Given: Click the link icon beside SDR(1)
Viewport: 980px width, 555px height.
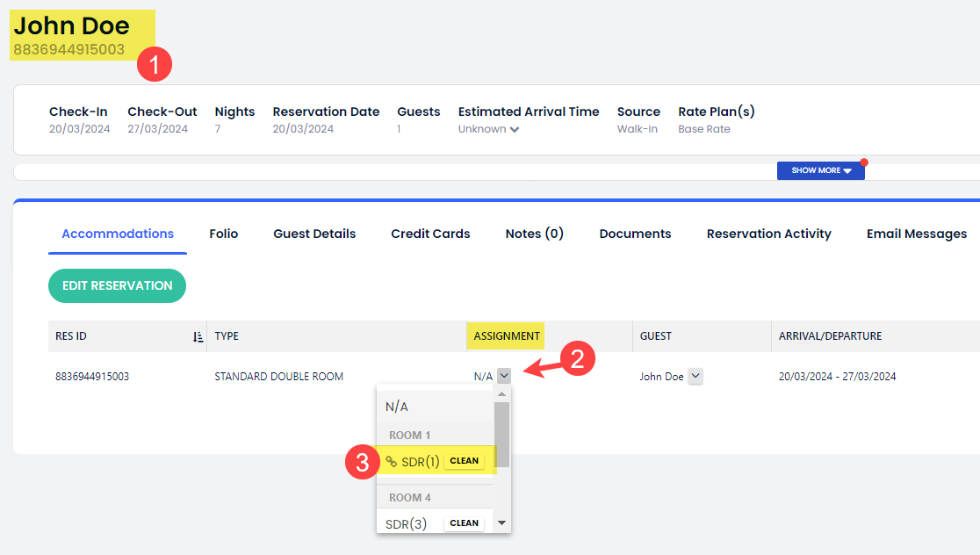Looking at the screenshot, I should click(x=392, y=461).
